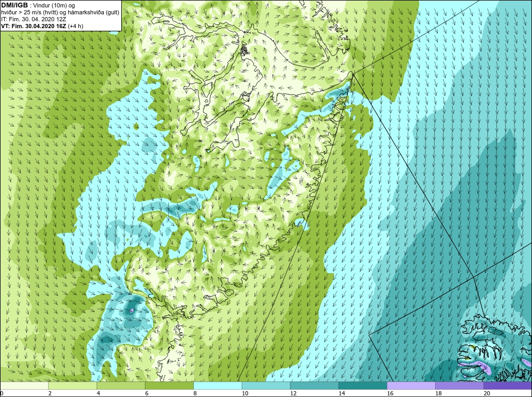The image size is (532, 397).
Task: Select the 10–12 m/s teal swatch
Action: point(266,385)
